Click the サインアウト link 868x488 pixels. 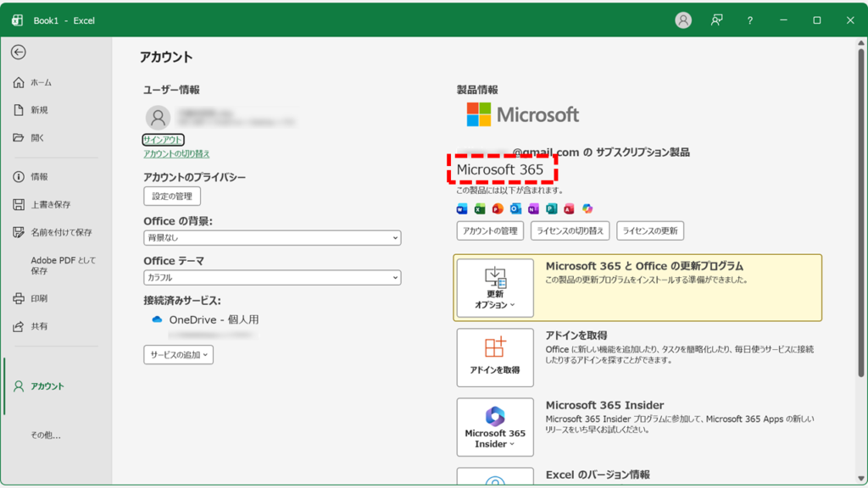[163, 140]
